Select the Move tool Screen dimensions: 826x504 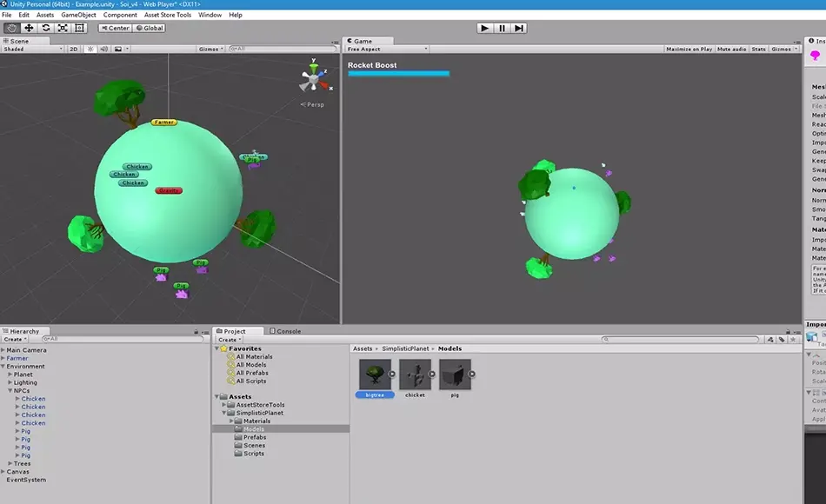(x=29, y=28)
